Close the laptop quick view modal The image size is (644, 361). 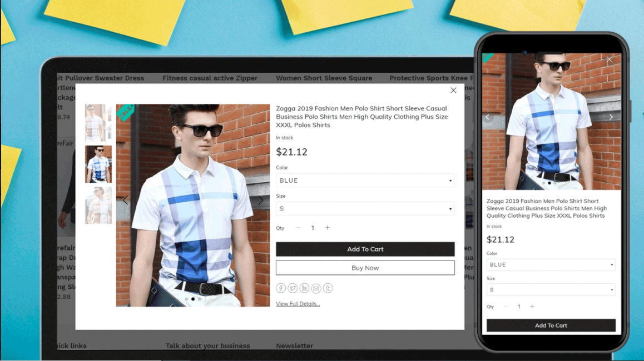click(453, 90)
